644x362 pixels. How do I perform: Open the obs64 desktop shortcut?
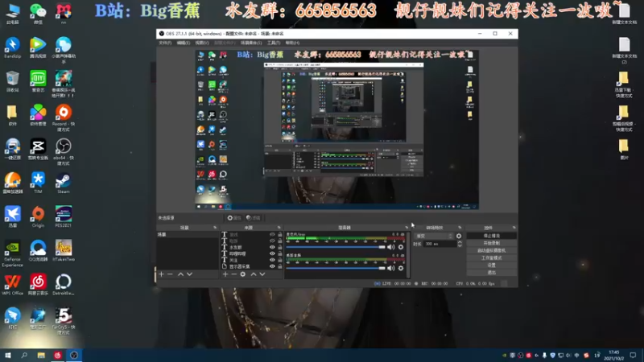point(64,152)
